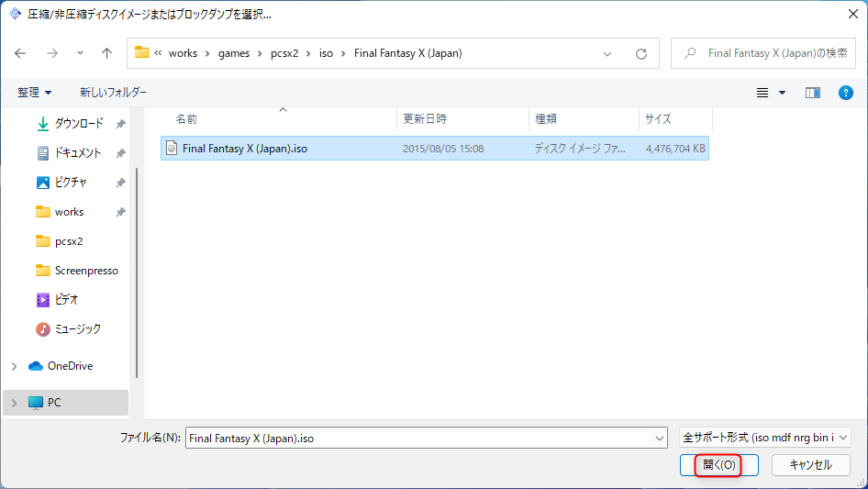
Task: Toggle the preview pane
Action: tap(813, 93)
